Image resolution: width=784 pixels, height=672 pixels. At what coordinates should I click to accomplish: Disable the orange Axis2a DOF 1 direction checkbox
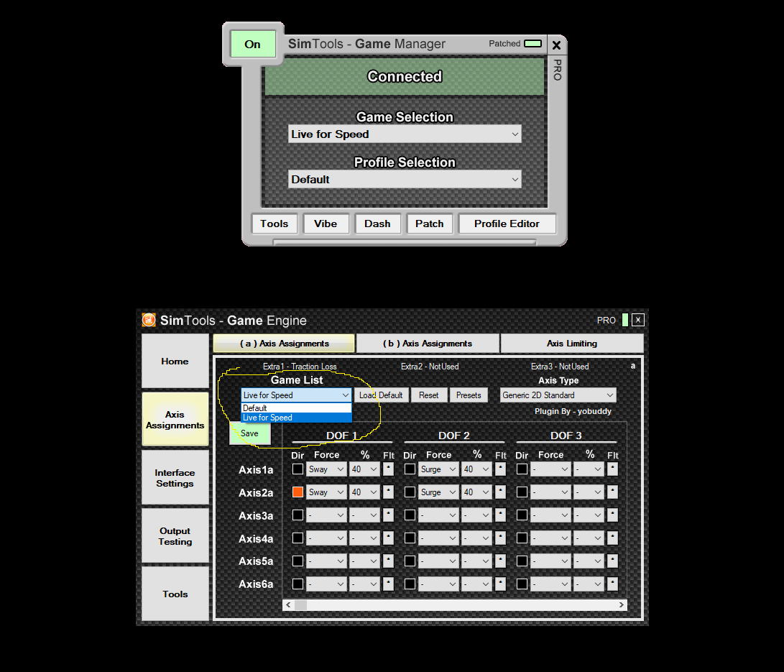[298, 492]
